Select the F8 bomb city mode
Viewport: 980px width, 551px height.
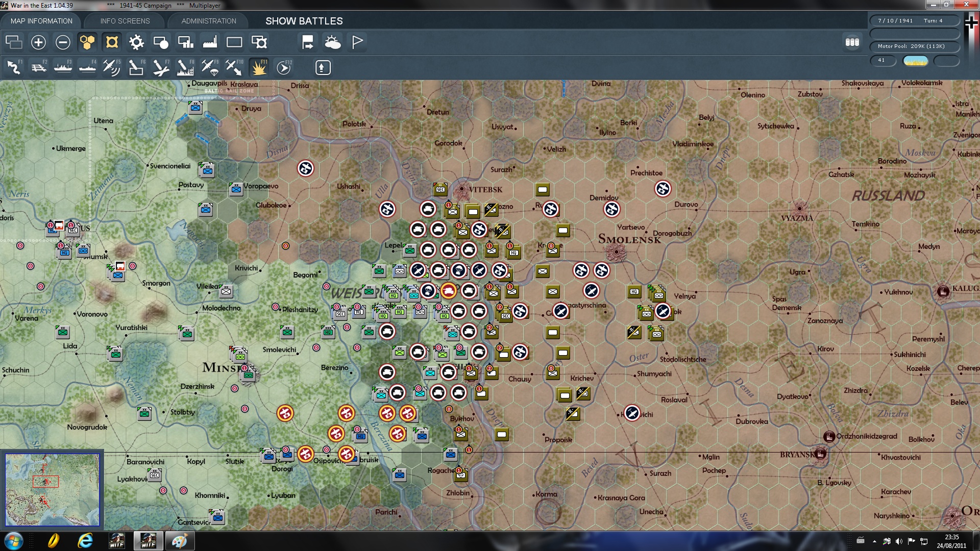coord(185,67)
